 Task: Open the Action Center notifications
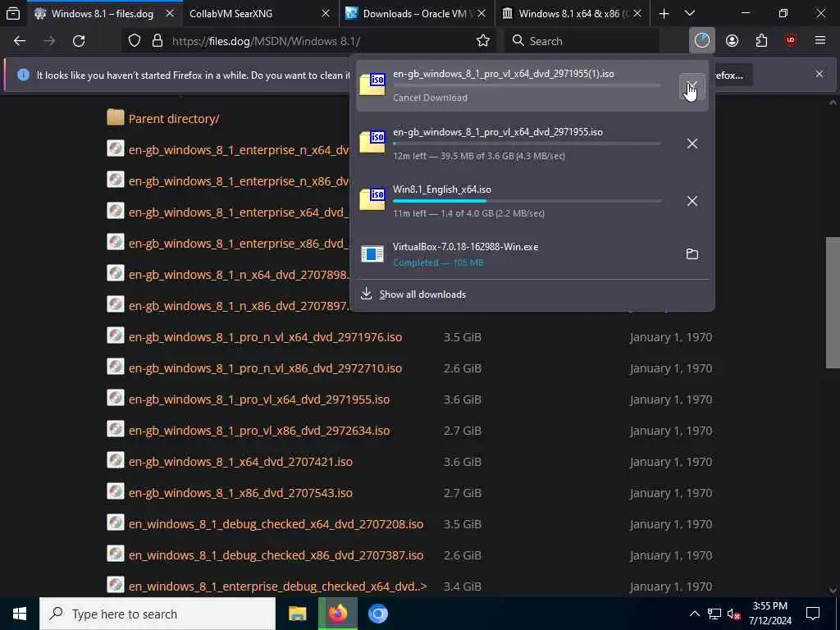[813, 614]
